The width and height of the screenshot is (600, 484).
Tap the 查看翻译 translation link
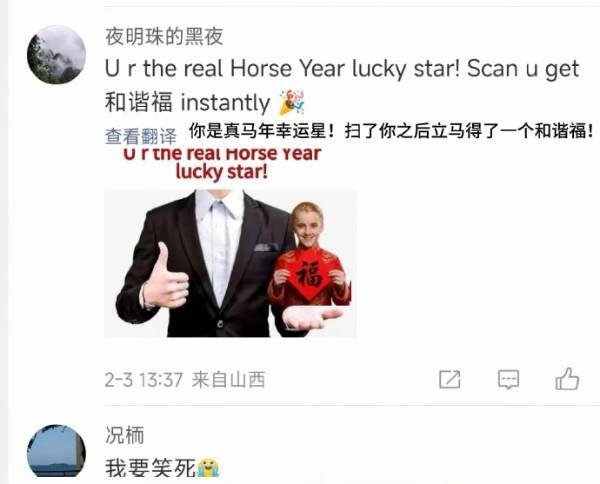(x=141, y=137)
